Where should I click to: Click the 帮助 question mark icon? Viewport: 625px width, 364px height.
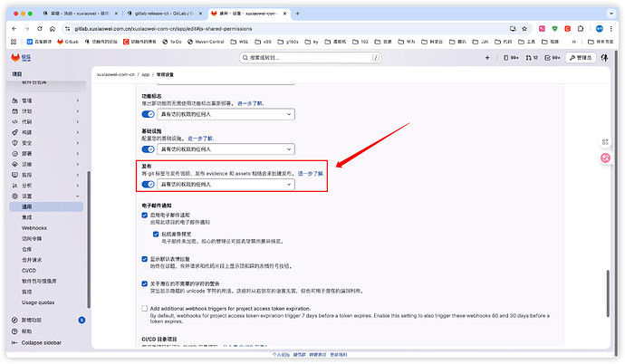point(14,331)
